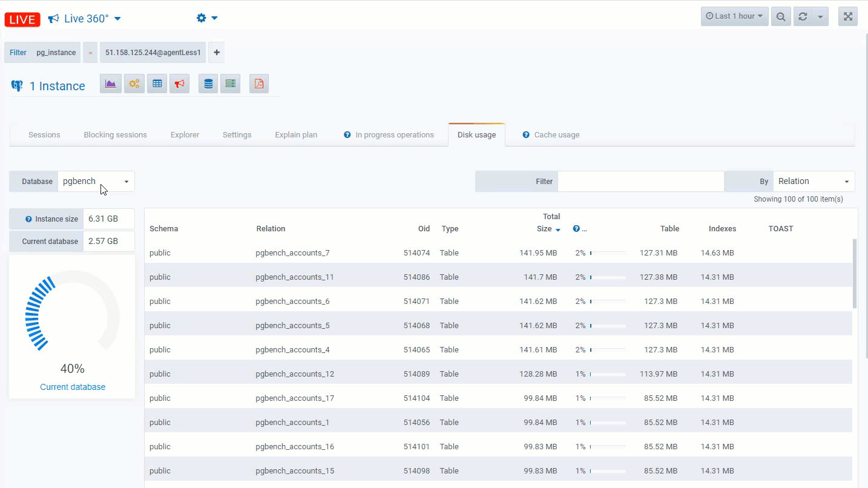Click the green server rack icon

tap(230, 84)
